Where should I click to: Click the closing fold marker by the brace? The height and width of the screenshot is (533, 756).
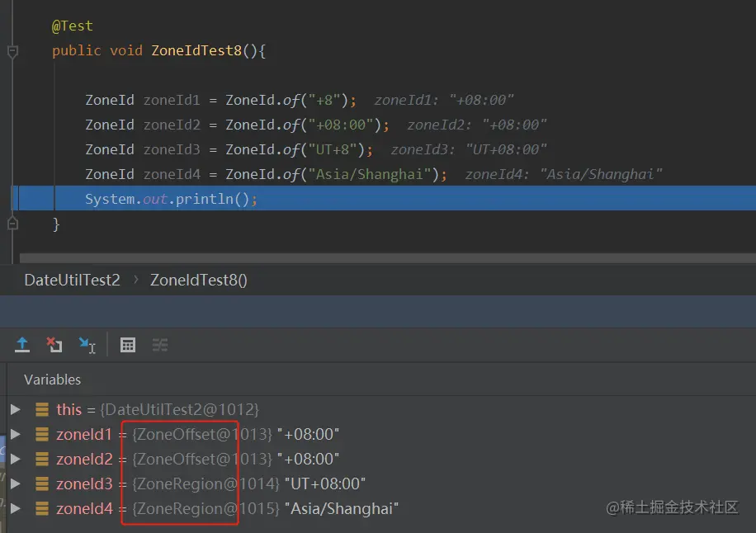pos(12,223)
